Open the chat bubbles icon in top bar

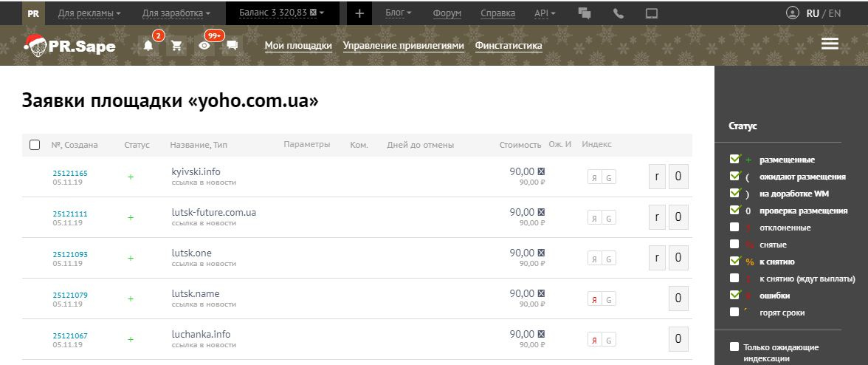point(585,13)
